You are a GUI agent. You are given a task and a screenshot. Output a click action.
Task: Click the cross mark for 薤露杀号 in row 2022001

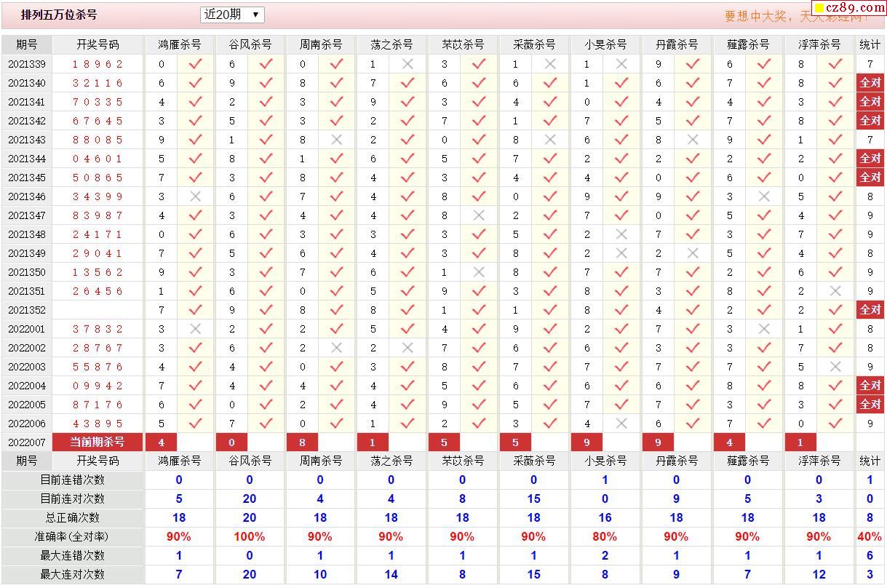[764, 329]
